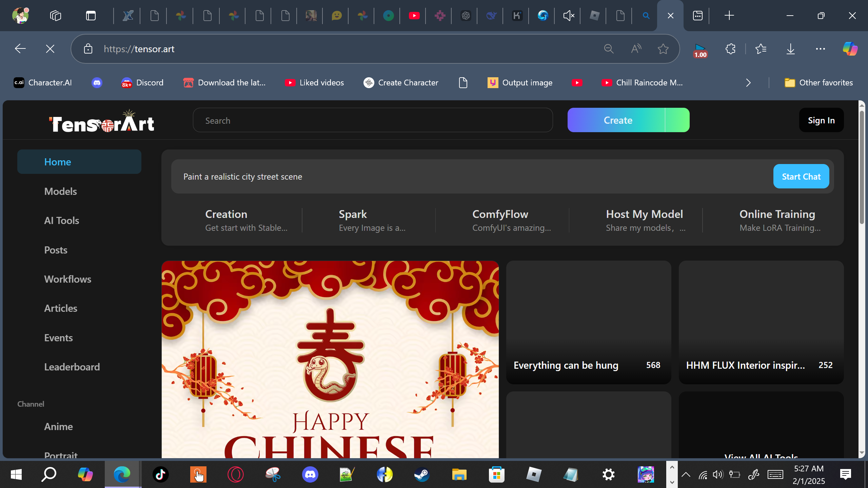Open Settings and more ellipsis menu
Image resolution: width=868 pixels, height=488 pixels.
click(820, 49)
